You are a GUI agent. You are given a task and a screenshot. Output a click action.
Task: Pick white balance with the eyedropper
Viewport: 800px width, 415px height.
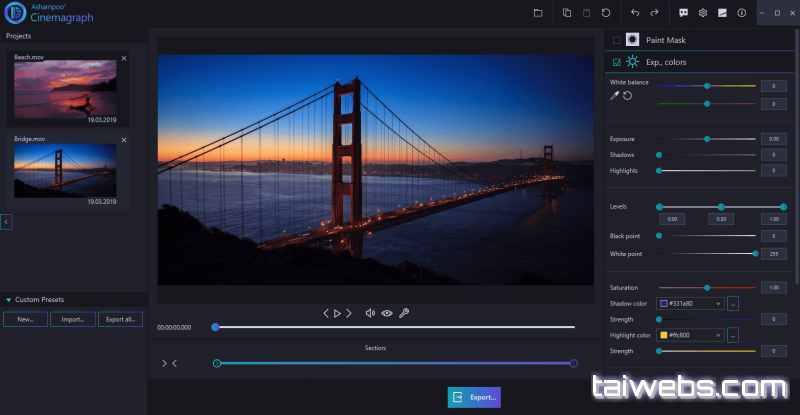tap(614, 96)
